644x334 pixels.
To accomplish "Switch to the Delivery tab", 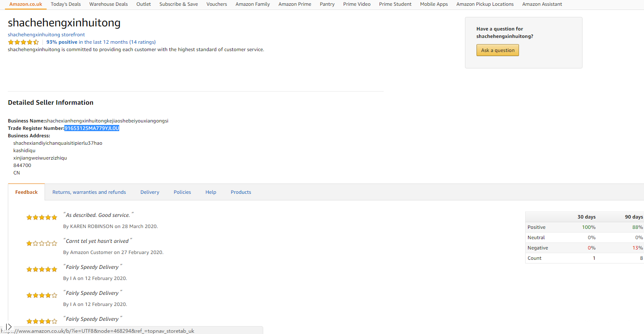I will [150, 192].
